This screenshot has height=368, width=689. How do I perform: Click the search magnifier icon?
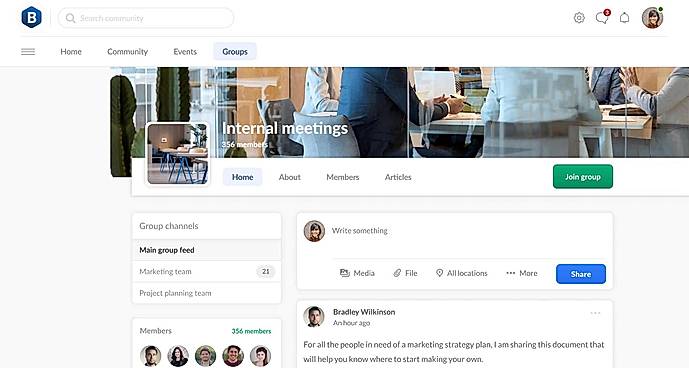(70, 18)
